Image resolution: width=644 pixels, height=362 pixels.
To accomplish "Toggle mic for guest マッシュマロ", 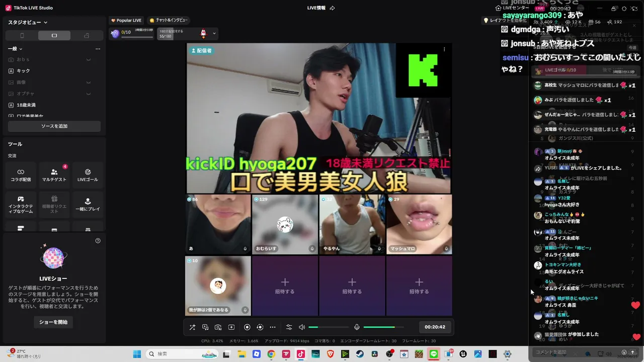I will (446, 248).
